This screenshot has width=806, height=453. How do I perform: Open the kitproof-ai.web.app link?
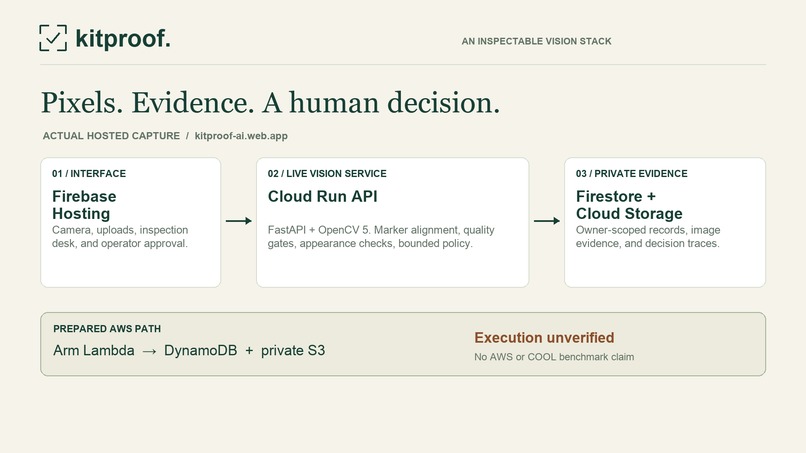[x=241, y=136]
